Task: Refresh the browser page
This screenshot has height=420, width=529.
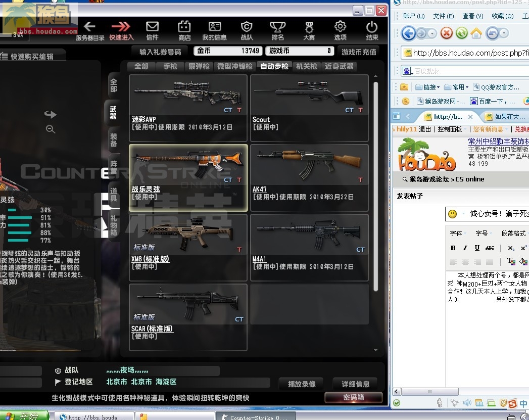Action: click(x=461, y=33)
